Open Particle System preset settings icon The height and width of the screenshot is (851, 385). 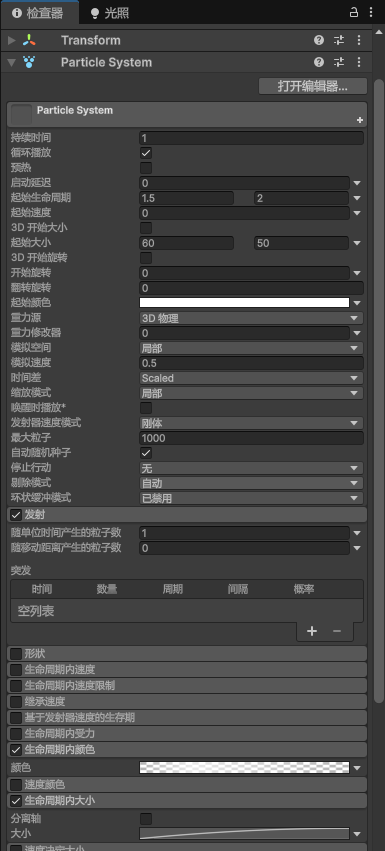[339, 62]
